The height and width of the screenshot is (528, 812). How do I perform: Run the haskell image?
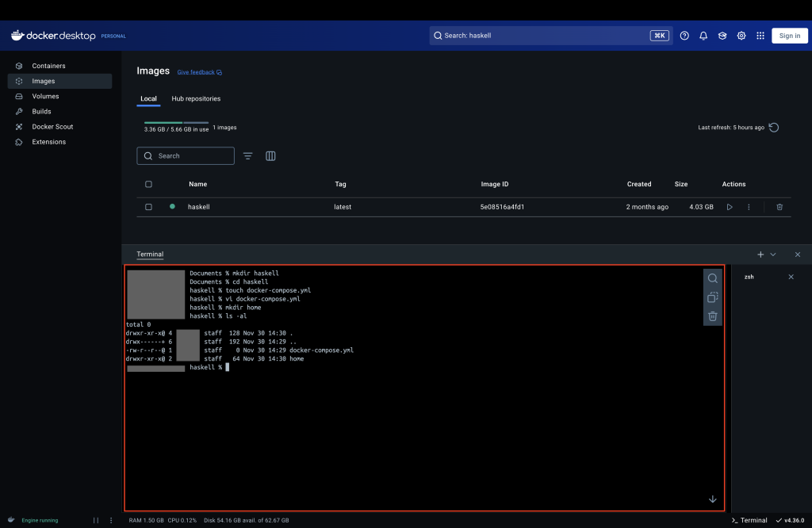(x=729, y=207)
